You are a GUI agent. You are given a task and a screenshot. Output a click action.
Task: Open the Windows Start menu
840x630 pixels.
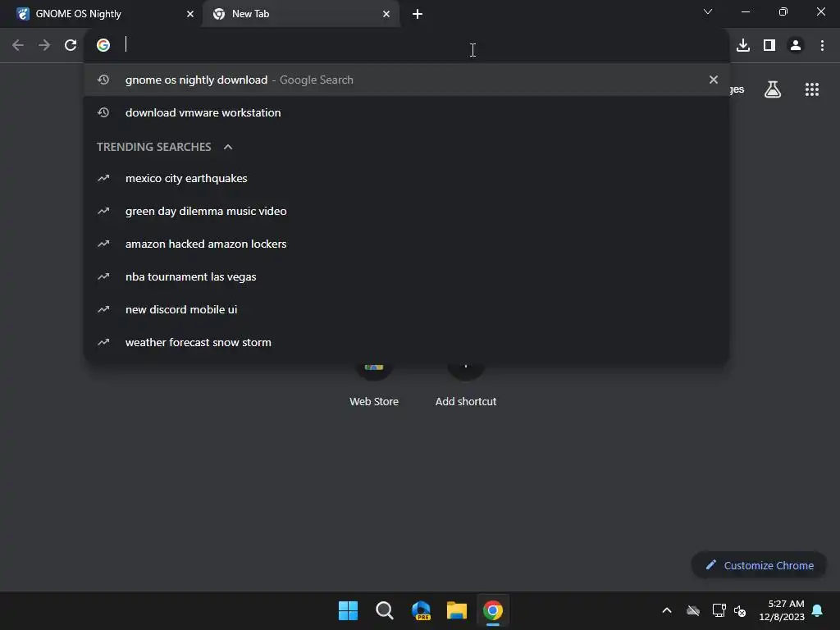click(x=348, y=610)
